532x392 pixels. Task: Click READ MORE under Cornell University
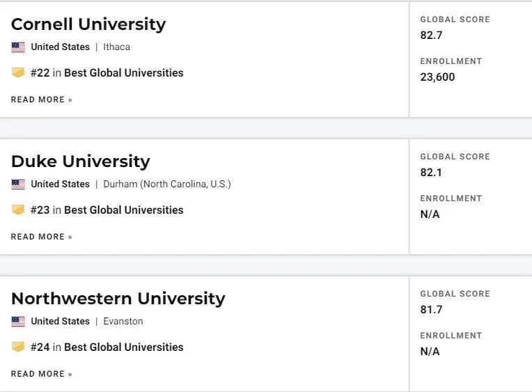[x=41, y=100]
